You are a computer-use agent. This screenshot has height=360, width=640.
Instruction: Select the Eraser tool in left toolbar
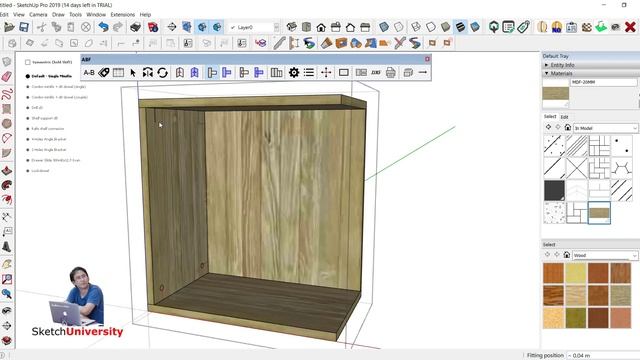point(7,76)
